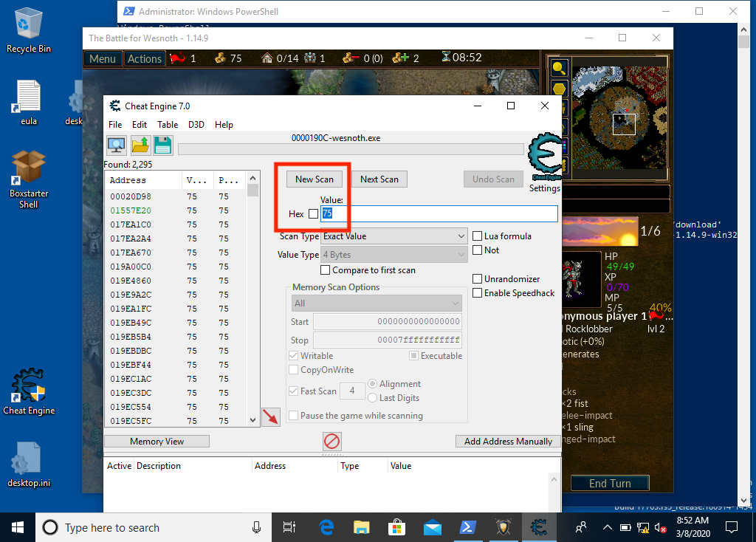Open the Wesnoth Menu button
The height and width of the screenshot is (542, 756).
tap(102, 58)
